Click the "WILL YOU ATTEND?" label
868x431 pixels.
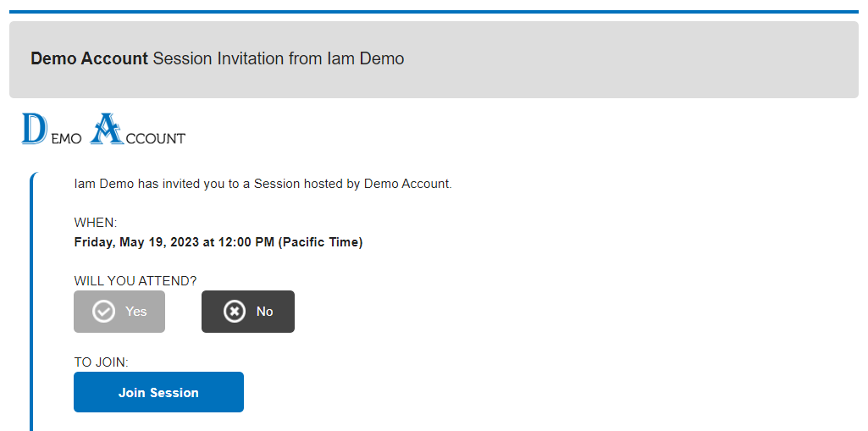coord(135,281)
